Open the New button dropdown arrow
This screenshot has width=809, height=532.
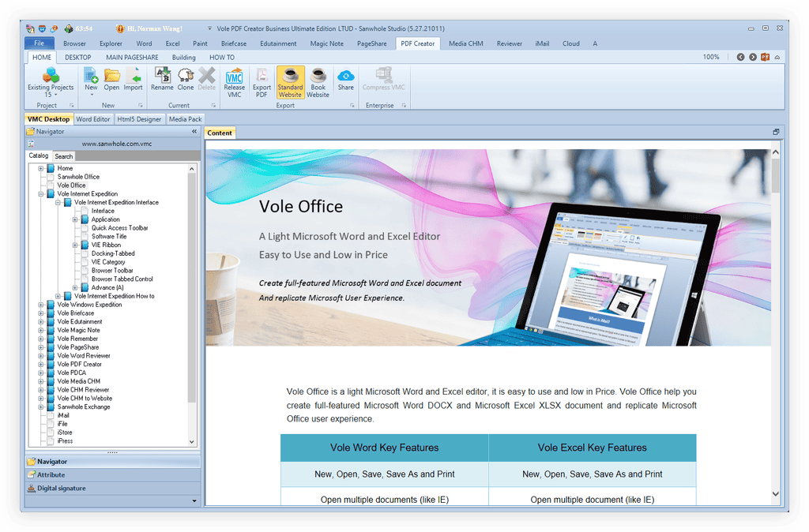92,95
